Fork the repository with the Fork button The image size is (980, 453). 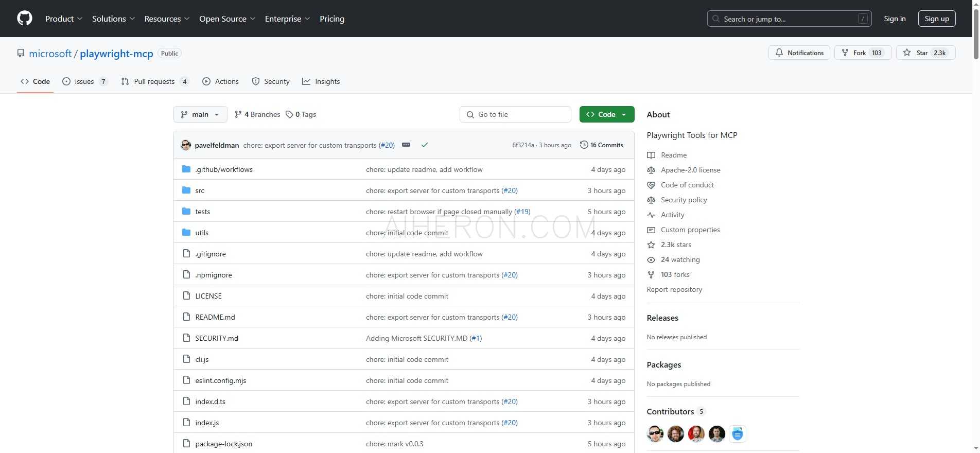(x=863, y=53)
